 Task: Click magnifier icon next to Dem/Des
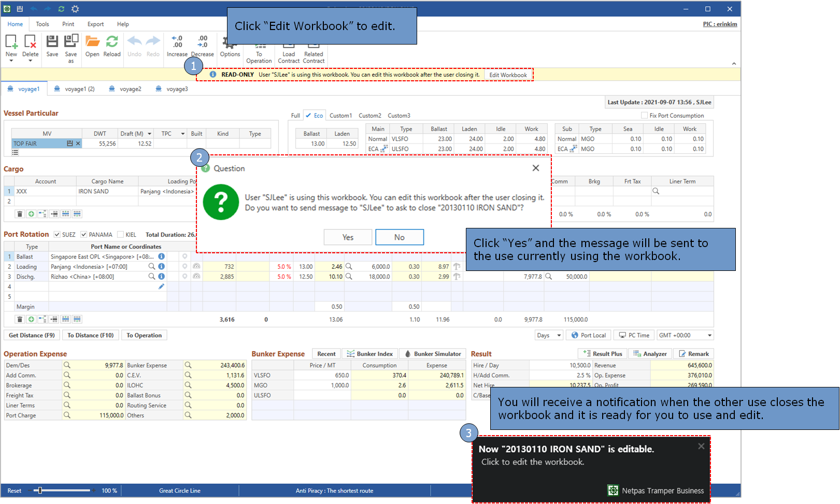tap(67, 365)
